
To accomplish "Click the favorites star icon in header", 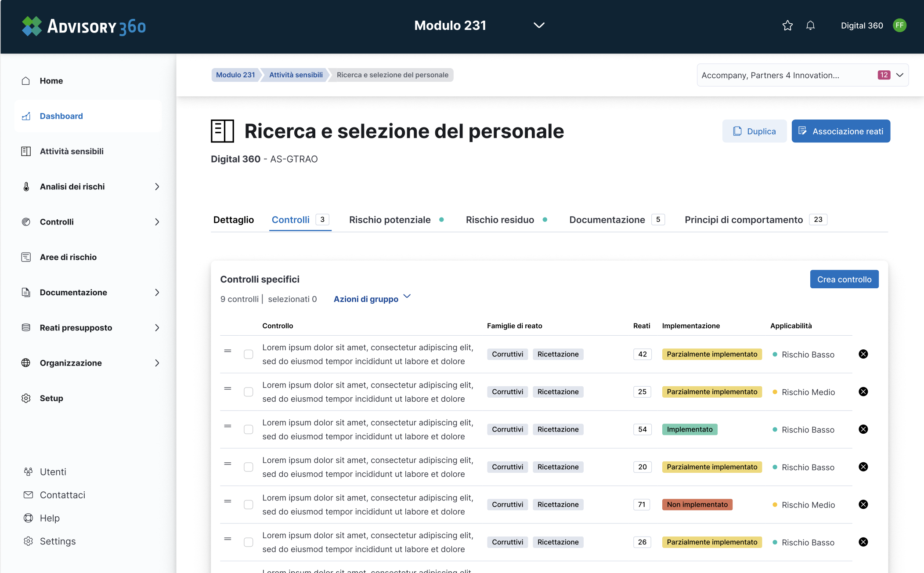I will [787, 25].
